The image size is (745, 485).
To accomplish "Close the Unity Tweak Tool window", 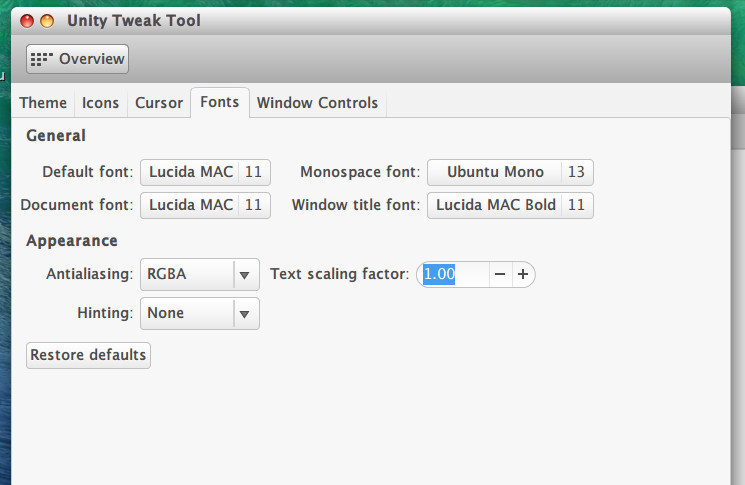I will click(x=27, y=21).
